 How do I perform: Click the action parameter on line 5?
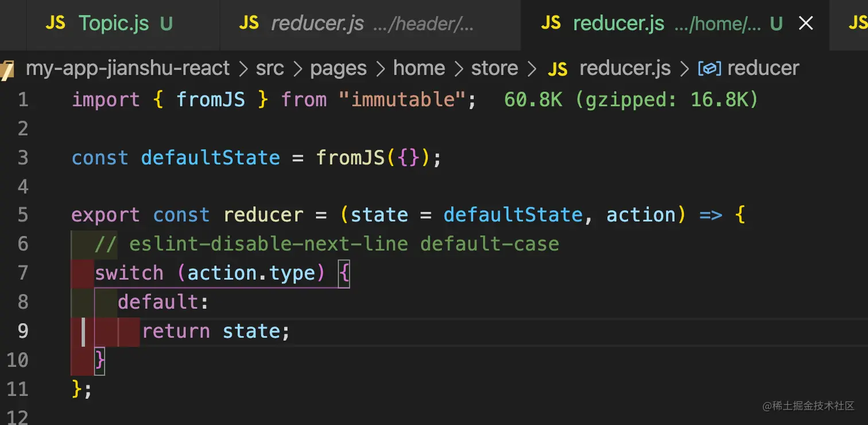[x=641, y=215]
